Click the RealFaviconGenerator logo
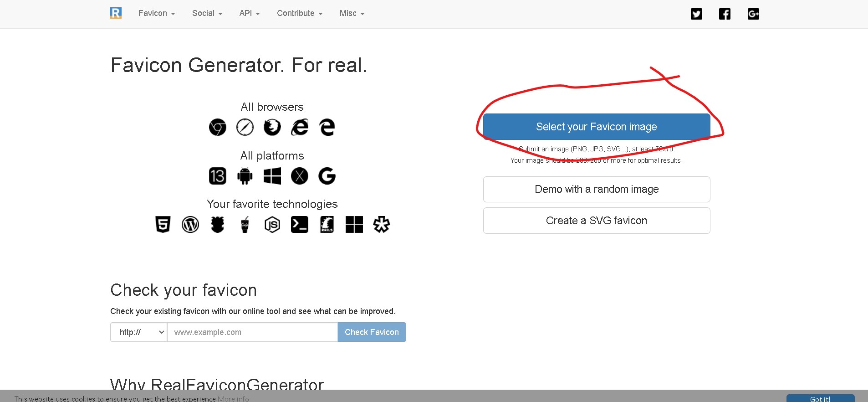This screenshot has height=402, width=868. pyautogui.click(x=116, y=13)
